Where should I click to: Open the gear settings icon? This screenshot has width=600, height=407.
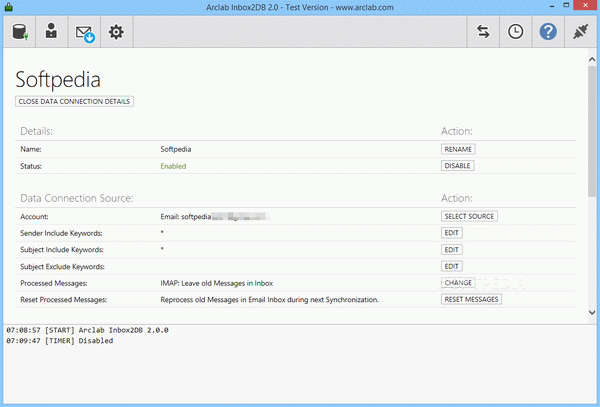pyautogui.click(x=116, y=32)
